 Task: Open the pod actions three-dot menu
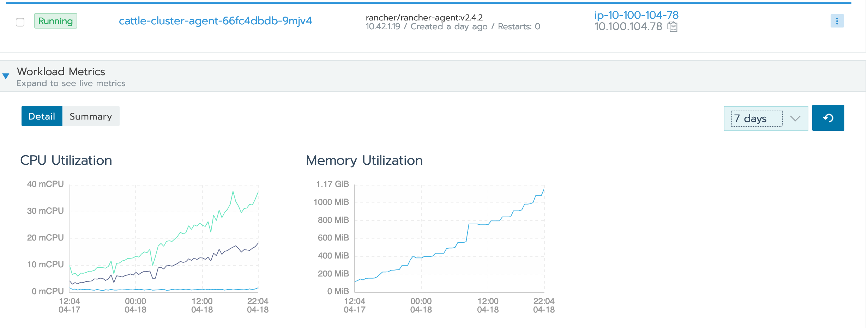click(x=837, y=21)
